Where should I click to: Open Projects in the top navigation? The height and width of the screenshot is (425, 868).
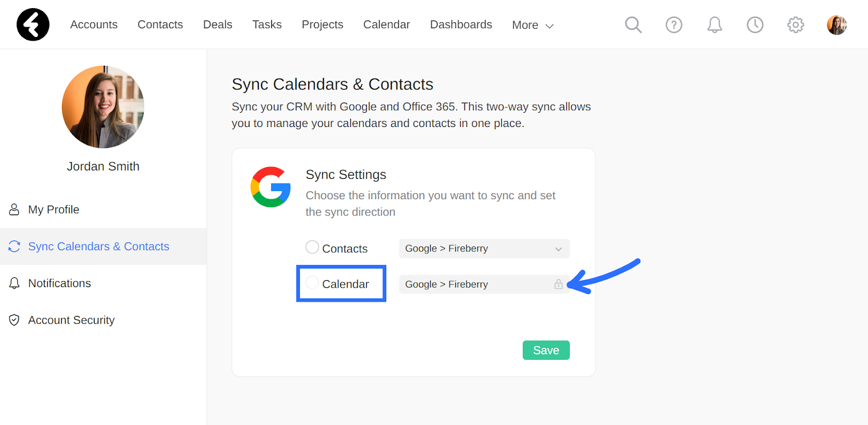pos(322,24)
